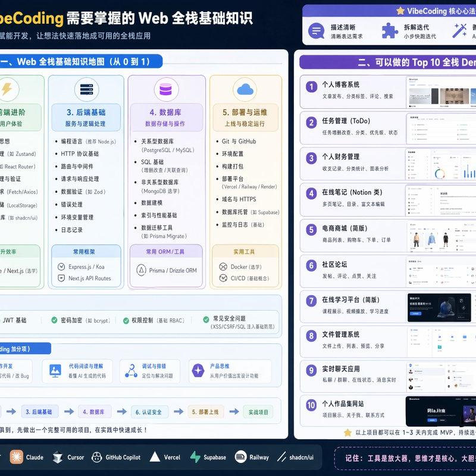
Task: Click the CI/CD icon in 实用工具
Action: [x=223, y=278]
